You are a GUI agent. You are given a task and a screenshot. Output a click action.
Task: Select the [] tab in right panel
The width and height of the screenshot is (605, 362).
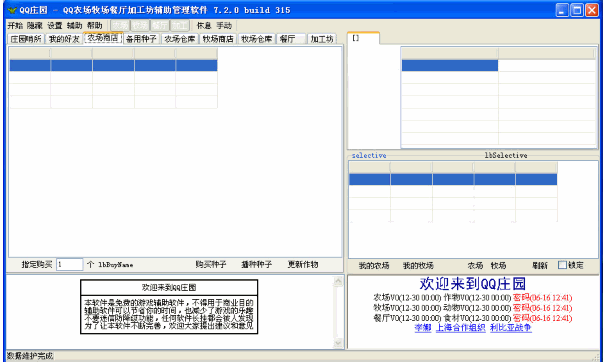point(363,38)
